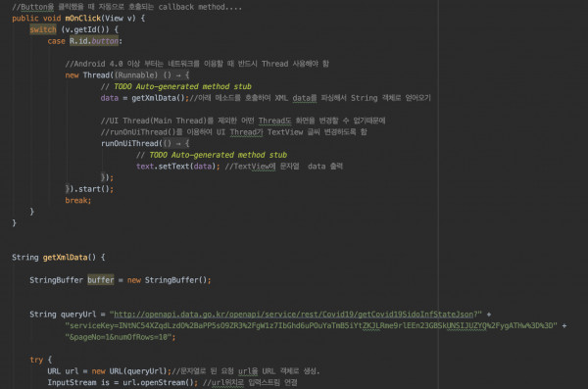Click the second TODO Auto-generated comment
The image size is (588, 389).
212,155
